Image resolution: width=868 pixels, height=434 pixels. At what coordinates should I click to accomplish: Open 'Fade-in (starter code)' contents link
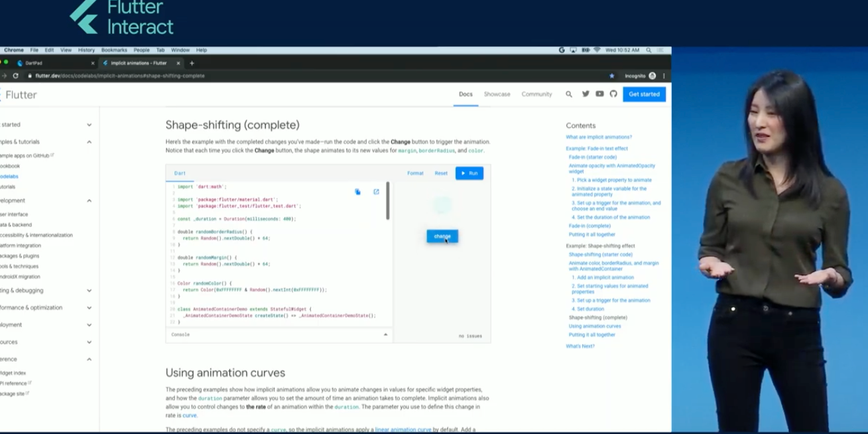point(593,157)
